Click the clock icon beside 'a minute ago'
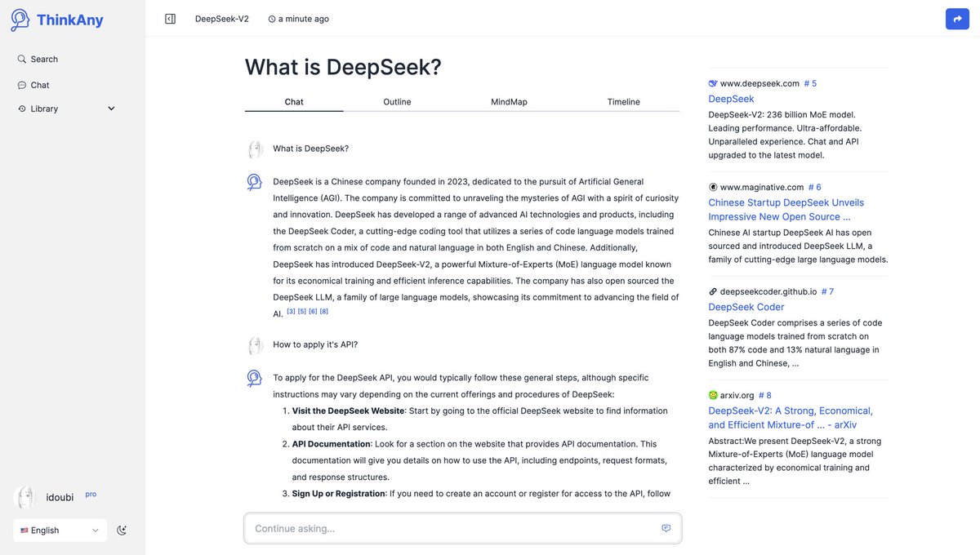The image size is (980, 555). coord(272,19)
